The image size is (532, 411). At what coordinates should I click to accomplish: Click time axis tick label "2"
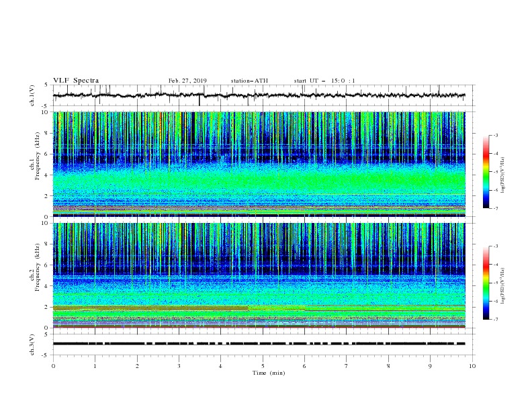click(x=137, y=366)
